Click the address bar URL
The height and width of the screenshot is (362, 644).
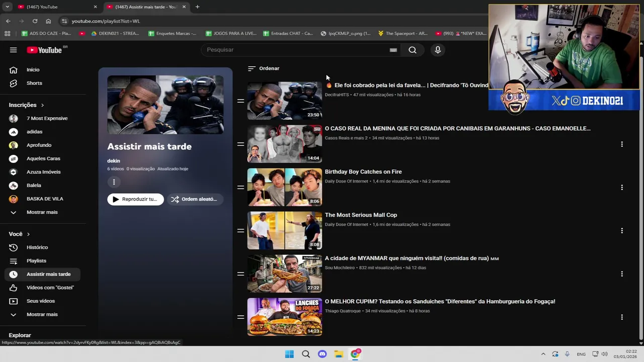pyautogui.click(x=106, y=21)
